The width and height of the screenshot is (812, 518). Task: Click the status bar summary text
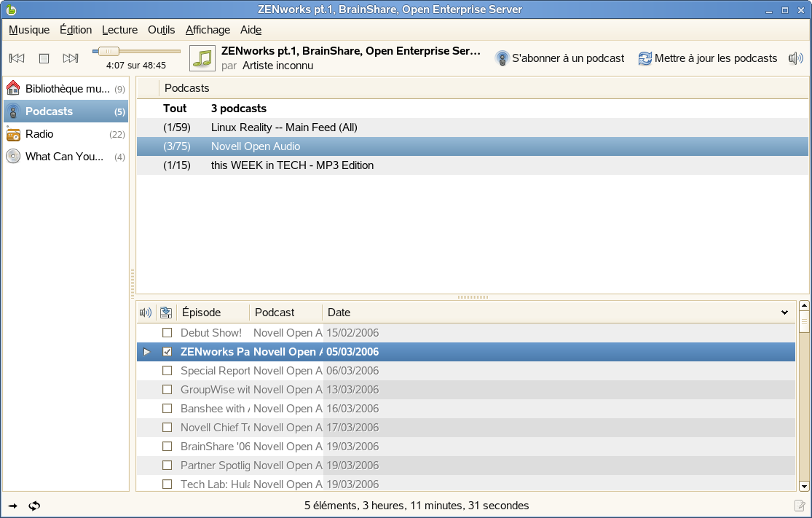coord(417,506)
